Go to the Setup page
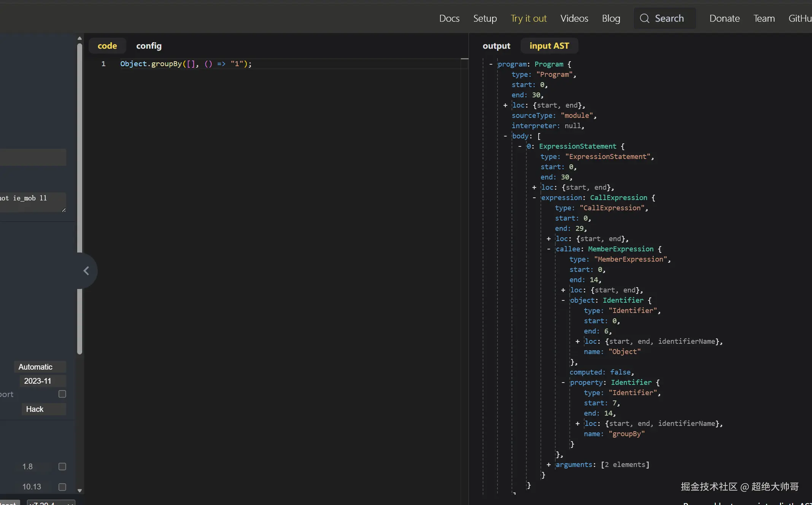 (x=485, y=18)
